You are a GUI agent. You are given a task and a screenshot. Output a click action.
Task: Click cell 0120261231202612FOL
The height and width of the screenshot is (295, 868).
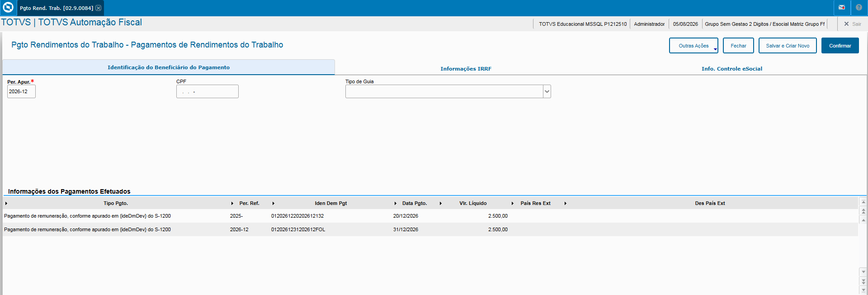298,230
